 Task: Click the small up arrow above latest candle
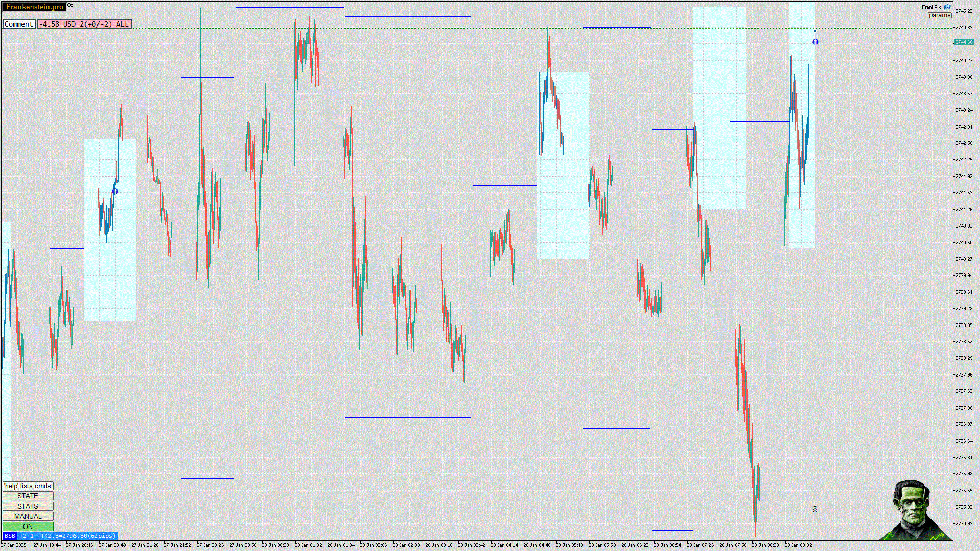815,31
